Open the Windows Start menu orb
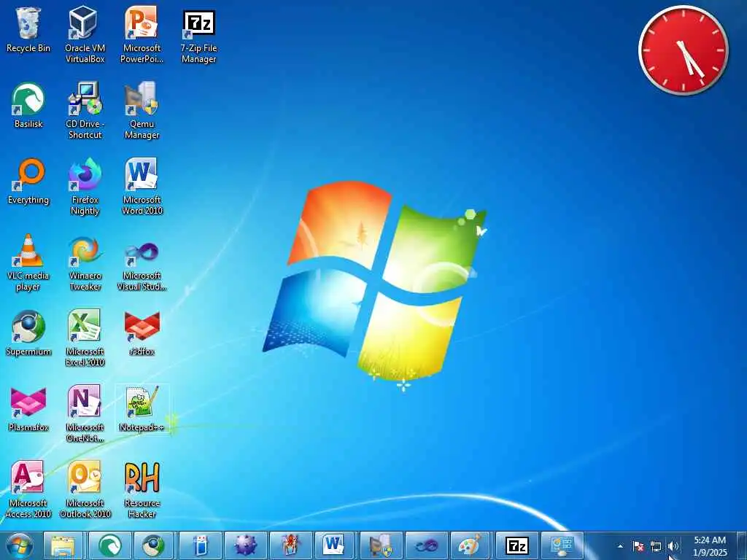The width and height of the screenshot is (747, 560). coord(19,545)
